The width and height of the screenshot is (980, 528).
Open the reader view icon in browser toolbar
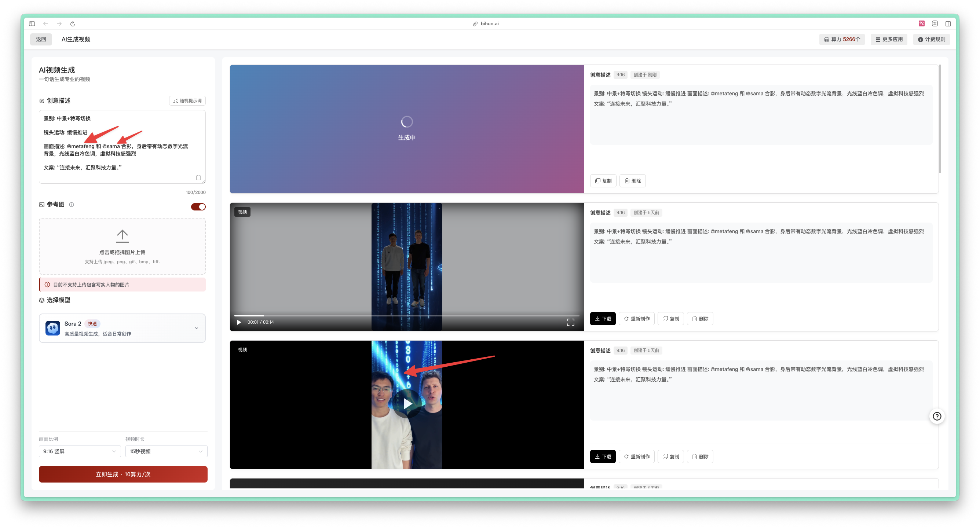coord(935,23)
